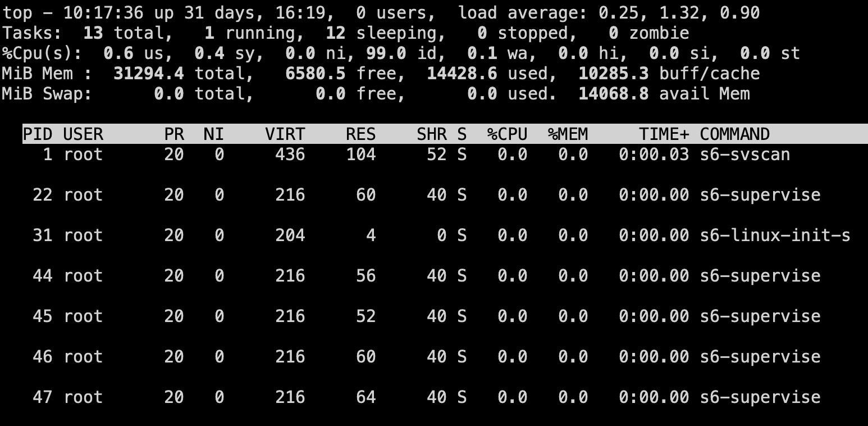Click the VIRT column header

[x=285, y=134]
